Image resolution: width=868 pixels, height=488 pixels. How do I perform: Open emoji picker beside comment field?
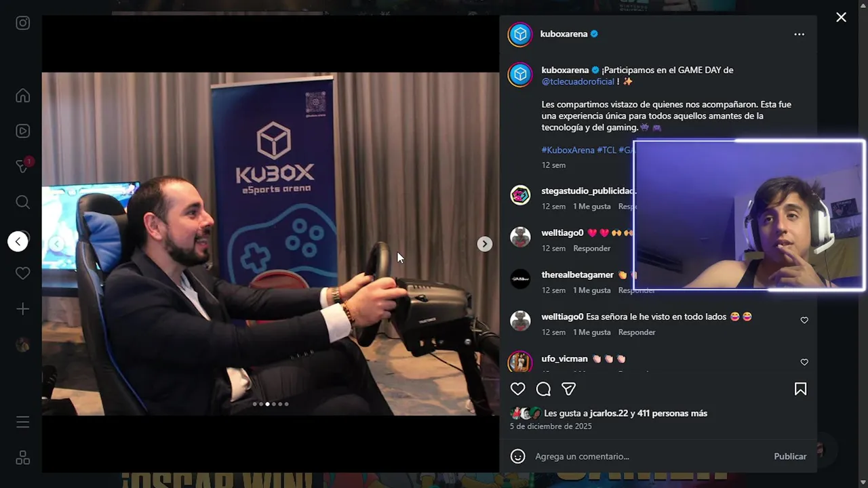pos(518,456)
